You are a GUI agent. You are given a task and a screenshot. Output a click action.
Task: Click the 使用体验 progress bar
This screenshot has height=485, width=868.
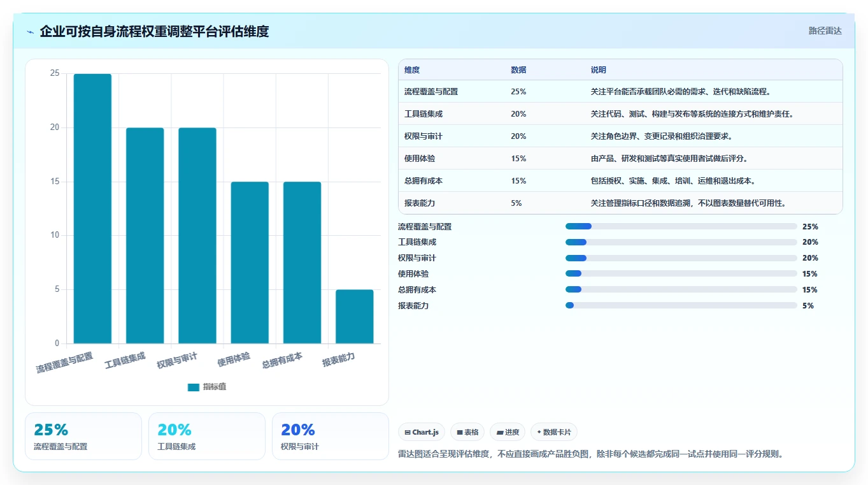tap(681, 274)
